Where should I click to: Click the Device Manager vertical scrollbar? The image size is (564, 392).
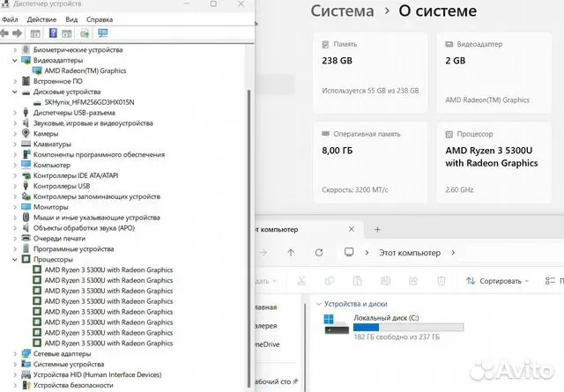[249, 237]
